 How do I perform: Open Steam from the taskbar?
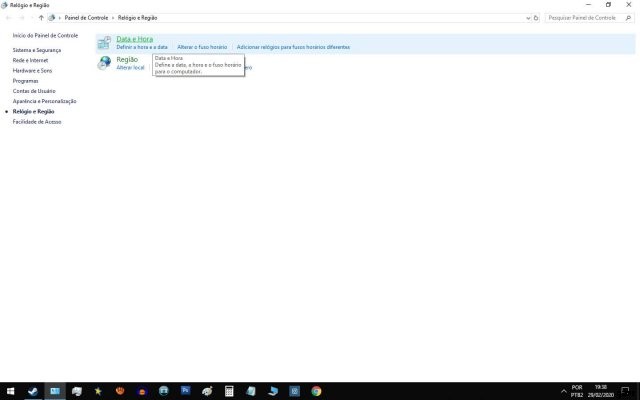point(33,391)
